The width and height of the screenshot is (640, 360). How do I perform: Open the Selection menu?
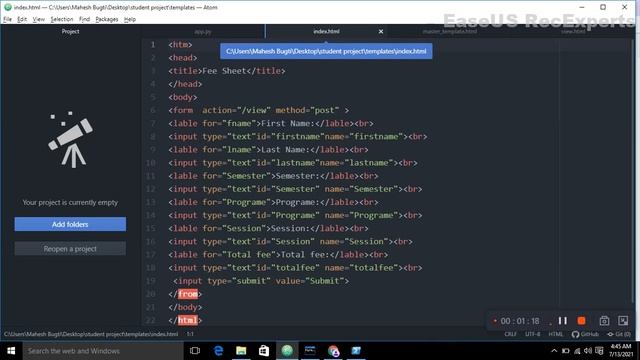62,19
